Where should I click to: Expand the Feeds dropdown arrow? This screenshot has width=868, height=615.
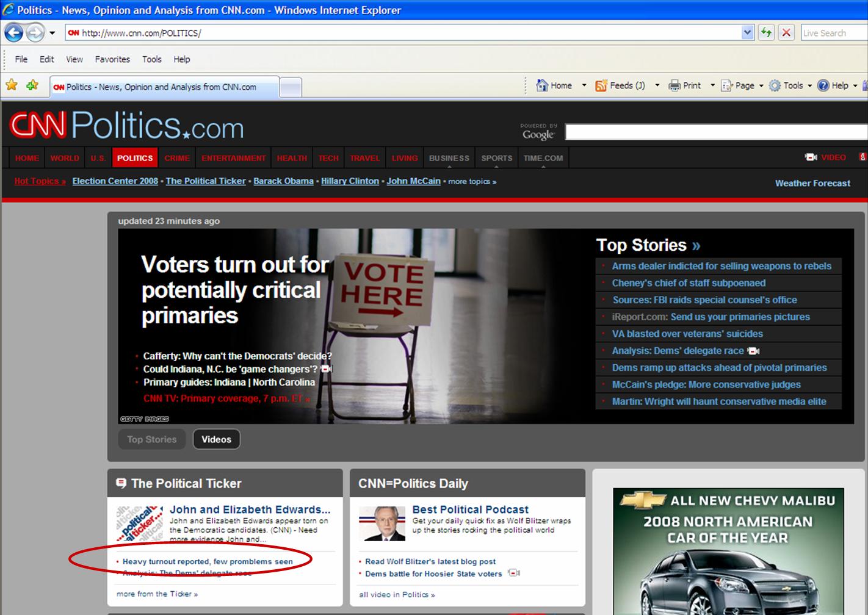coord(657,85)
